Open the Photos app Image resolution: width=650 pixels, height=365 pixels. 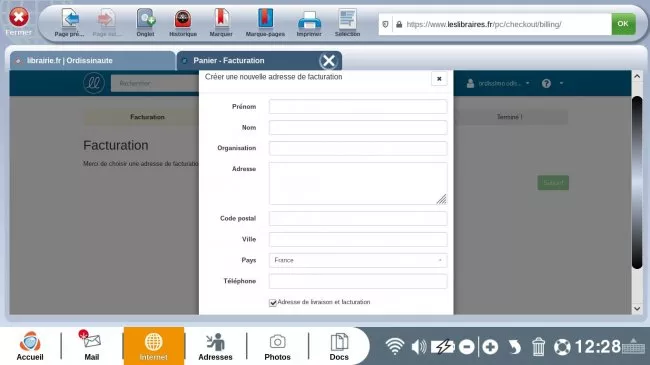click(277, 346)
